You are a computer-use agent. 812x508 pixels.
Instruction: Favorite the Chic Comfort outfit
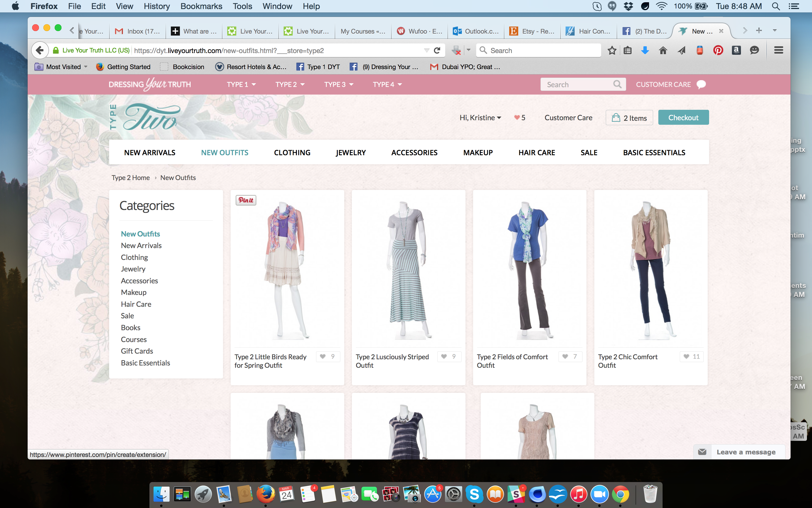pyautogui.click(x=692, y=356)
